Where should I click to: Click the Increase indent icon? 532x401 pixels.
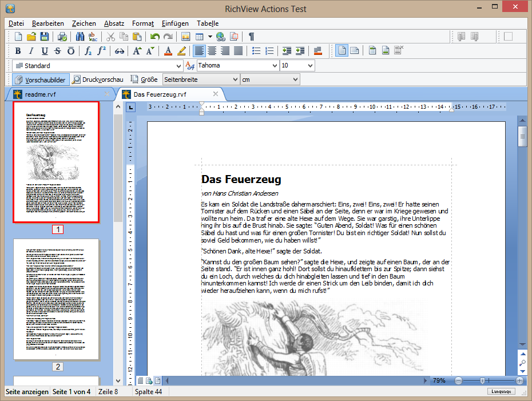click(300, 51)
